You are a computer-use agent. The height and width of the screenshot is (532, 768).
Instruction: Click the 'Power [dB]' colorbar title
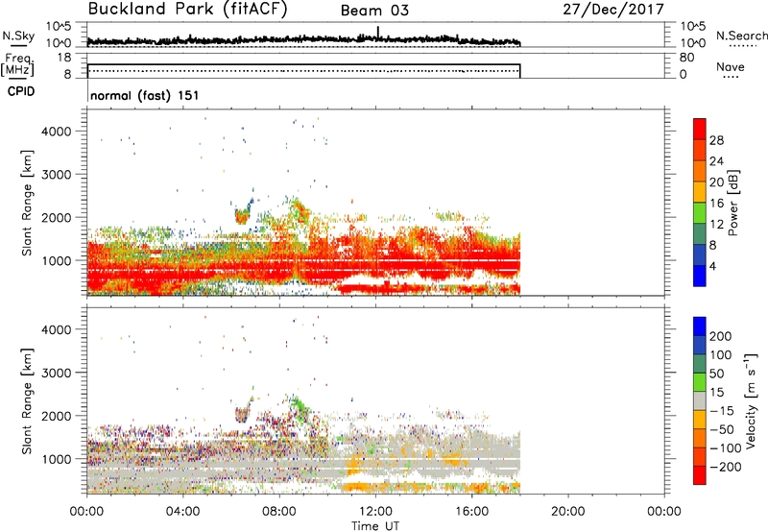click(x=733, y=203)
